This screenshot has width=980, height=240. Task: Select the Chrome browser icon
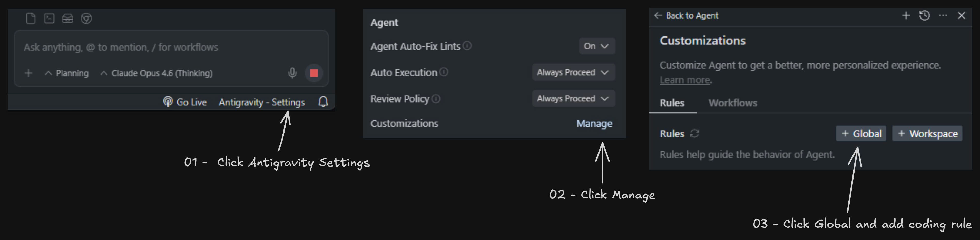pos(86,18)
